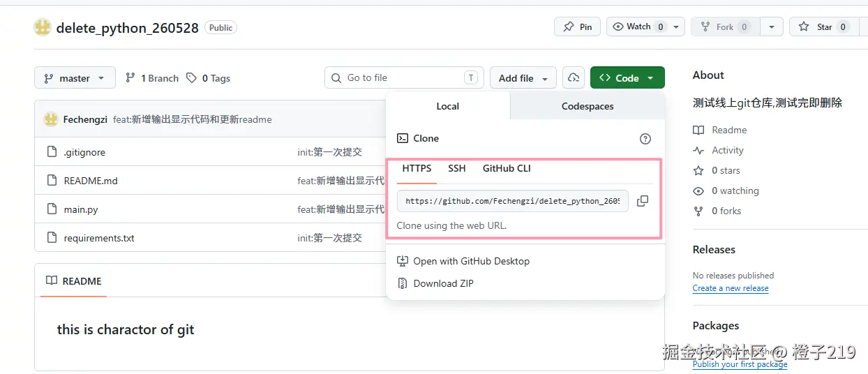The image size is (868, 374).
Task: Select the GitHub CLI clone tab
Action: pos(507,169)
